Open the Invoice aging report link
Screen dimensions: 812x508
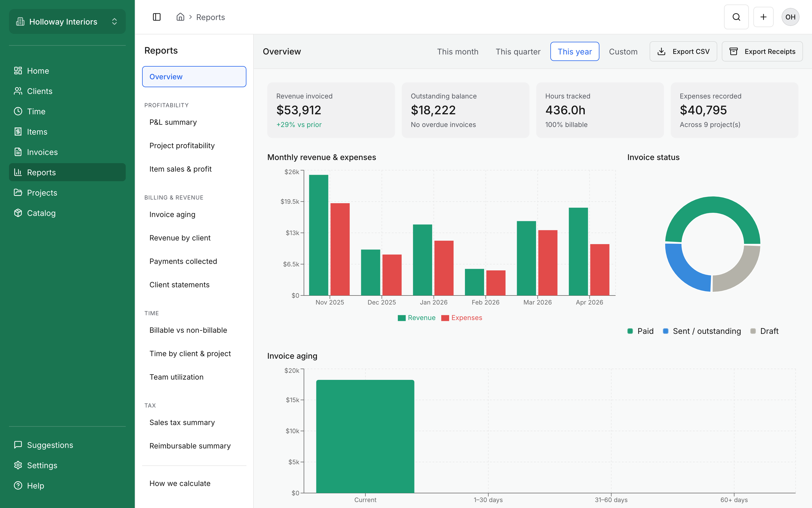(x=194, y=214)
